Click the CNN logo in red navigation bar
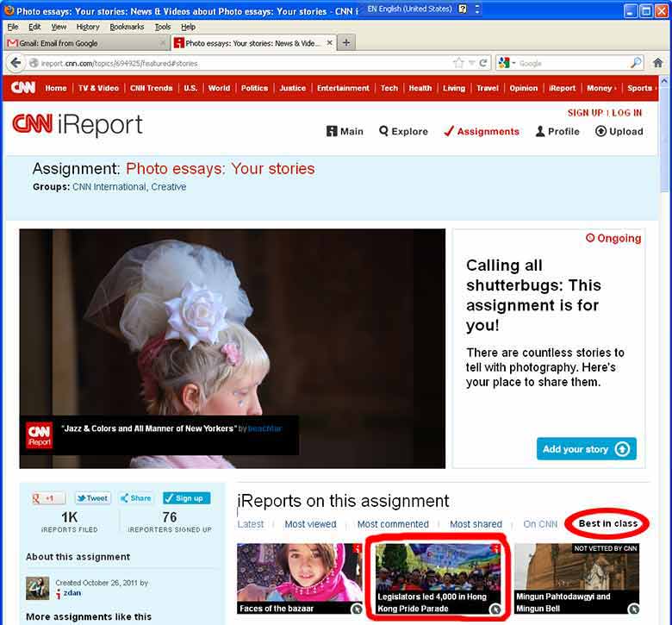The height and width of the screenshot is (625, 672). coord(22,88)
